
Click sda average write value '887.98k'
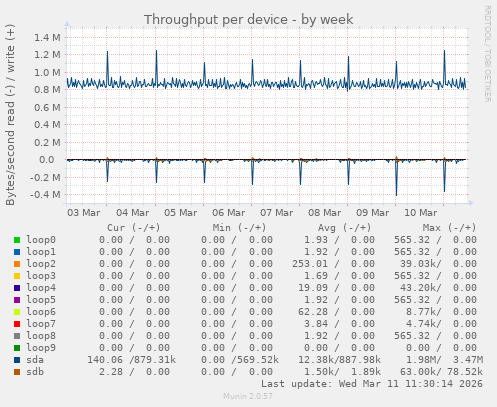[x=359, y=360]
